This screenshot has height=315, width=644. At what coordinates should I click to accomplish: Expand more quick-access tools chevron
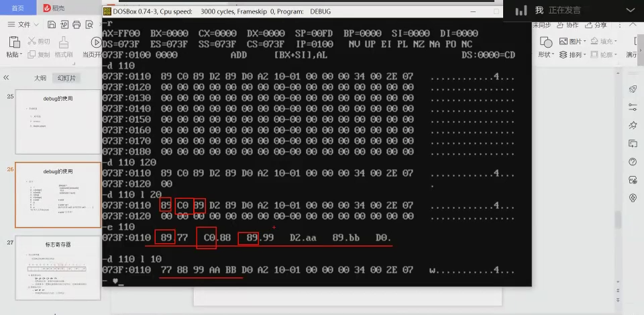tap(99, 25)
